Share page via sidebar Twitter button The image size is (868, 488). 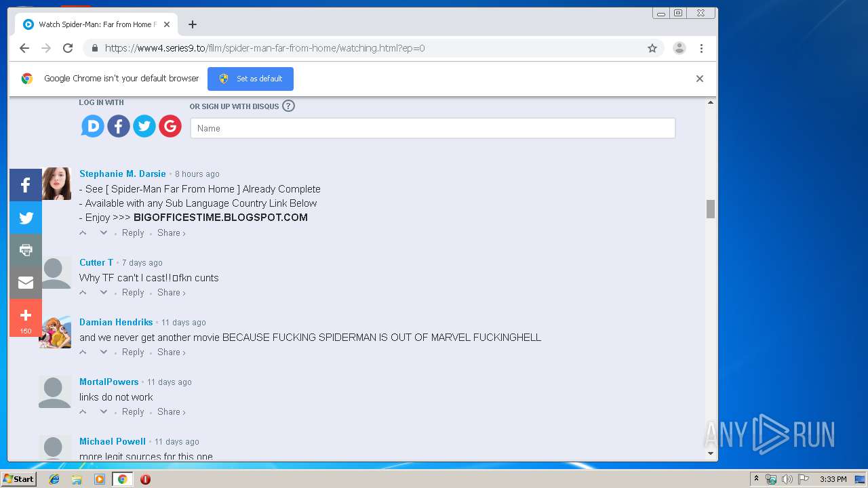coord(26,218)
